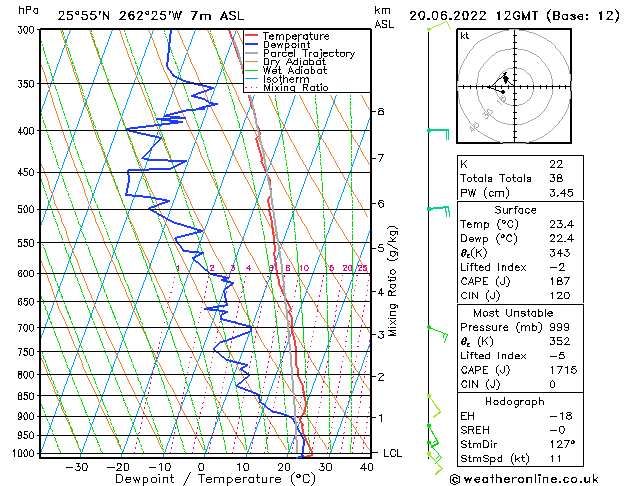Click the 'EH' value -18
The image size is (629, 486).
pos(560,416)
